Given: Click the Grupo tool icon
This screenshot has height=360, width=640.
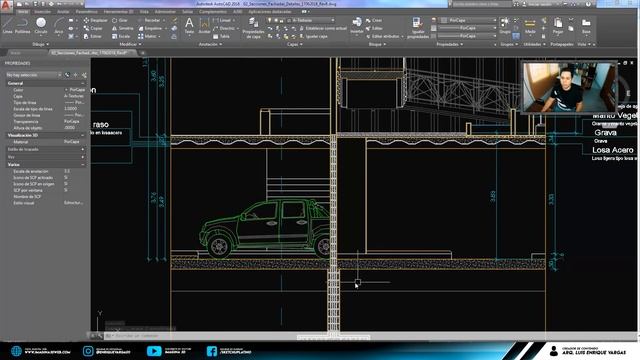Looking at the screenshot, I should click(505, 25).
